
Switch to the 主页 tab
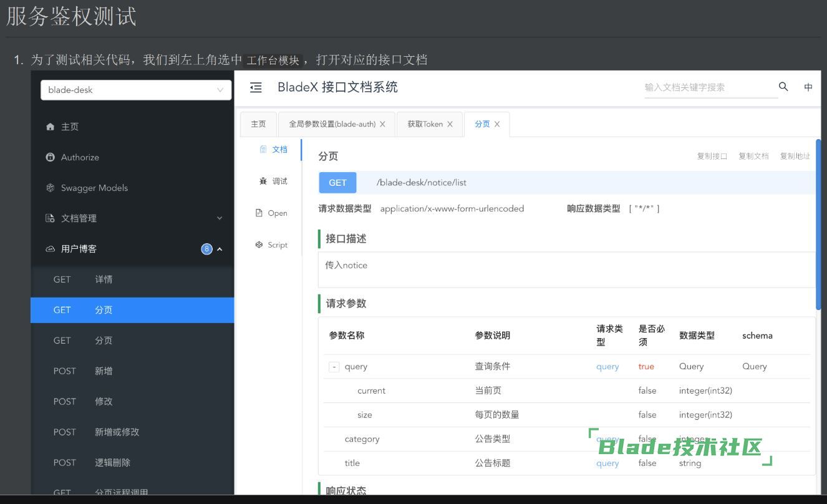258,124
